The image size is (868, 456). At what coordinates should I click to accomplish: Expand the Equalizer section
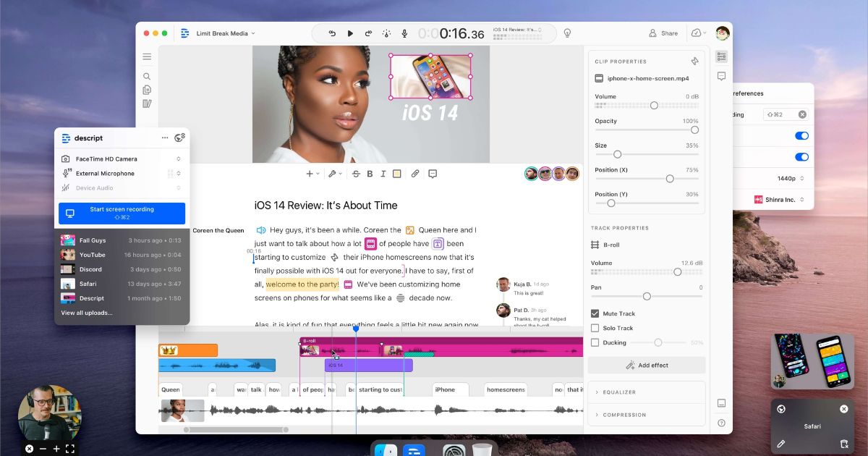[x=647, y=392]
